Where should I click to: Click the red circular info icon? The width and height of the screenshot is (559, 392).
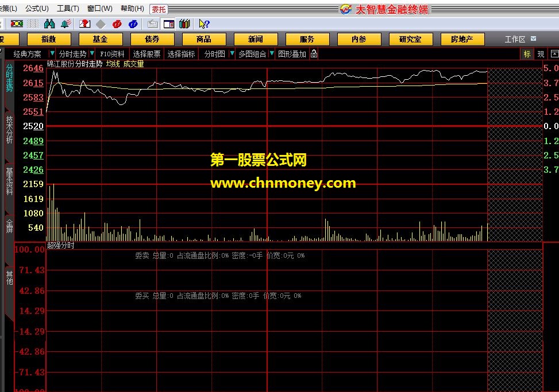pyautogui.click(x=117, y=24)
